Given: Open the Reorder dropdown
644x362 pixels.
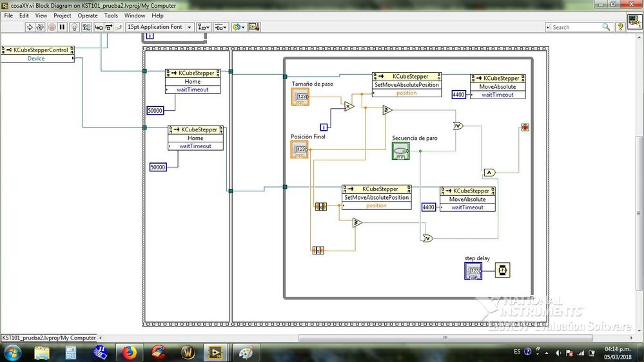Looking at the screenshot, I should 239,27.
